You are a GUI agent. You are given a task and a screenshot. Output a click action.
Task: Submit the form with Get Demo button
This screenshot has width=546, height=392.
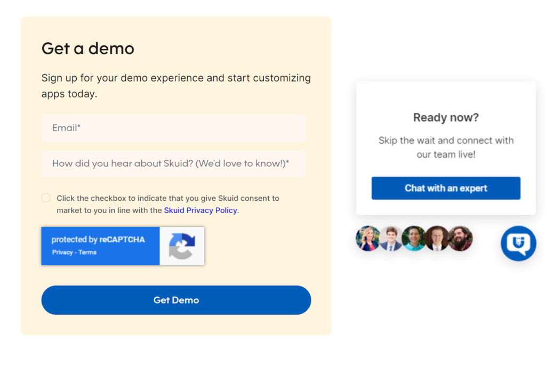[x=176, y=300]
